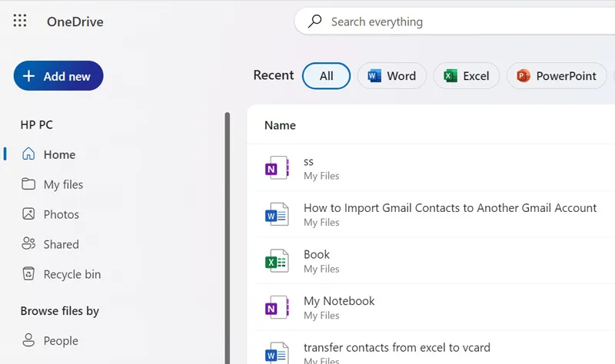Click My Files location under ss
The image size is (615, 364).
[321, 176]
